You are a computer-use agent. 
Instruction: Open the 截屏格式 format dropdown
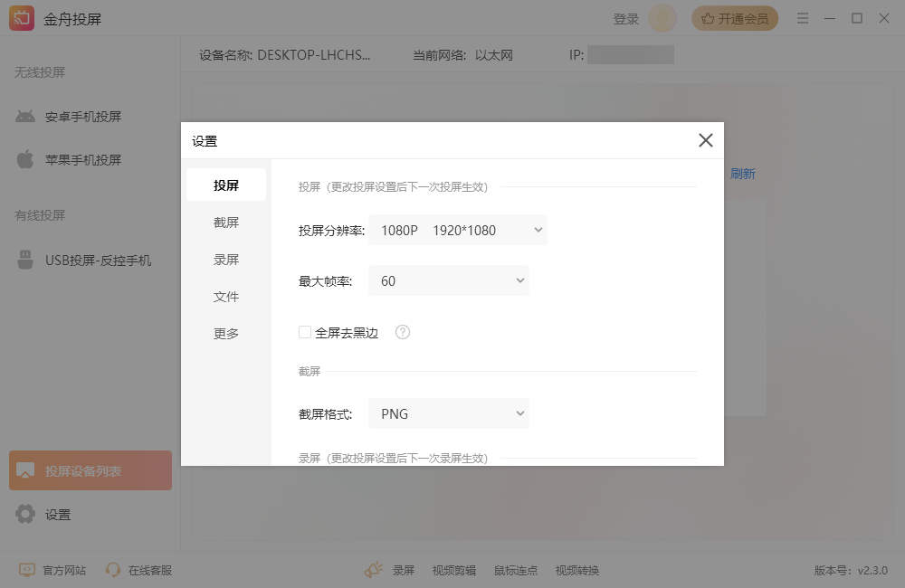(x=448, y=413)
